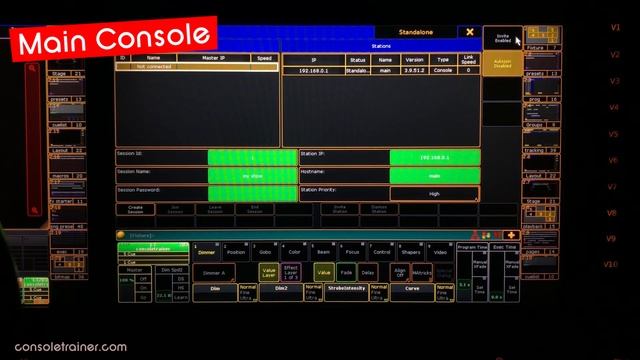This screenshot has width=640, height=360.
Task: Toggle the Invite Enabled button
Action: coord(502,38)
